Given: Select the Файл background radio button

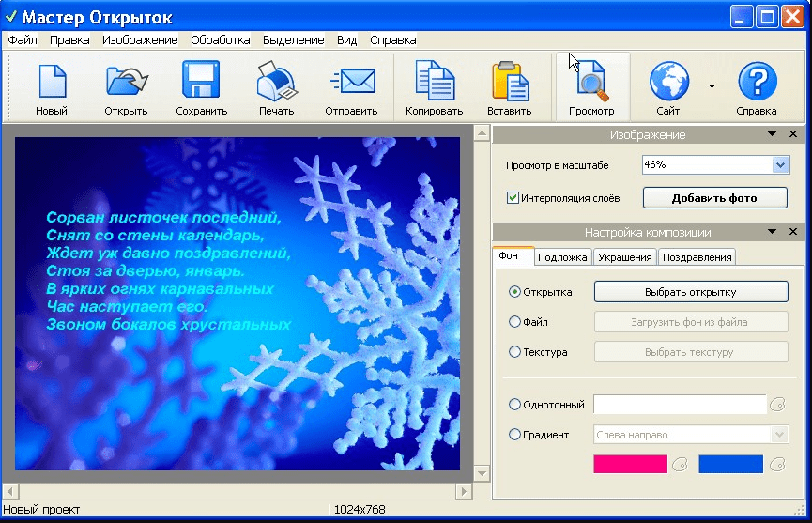Looking at the screenshot, I should click(514, 322).
